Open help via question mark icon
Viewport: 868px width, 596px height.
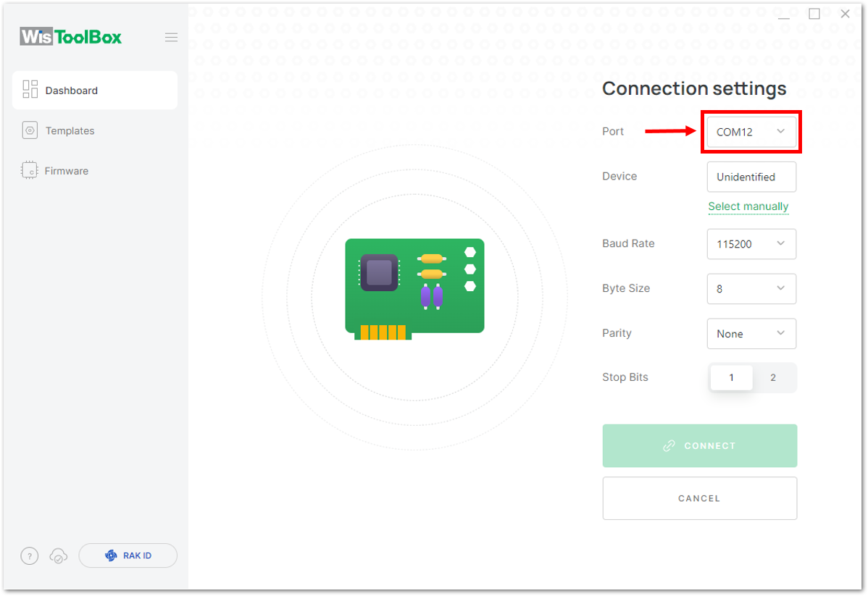coord(29,555)
